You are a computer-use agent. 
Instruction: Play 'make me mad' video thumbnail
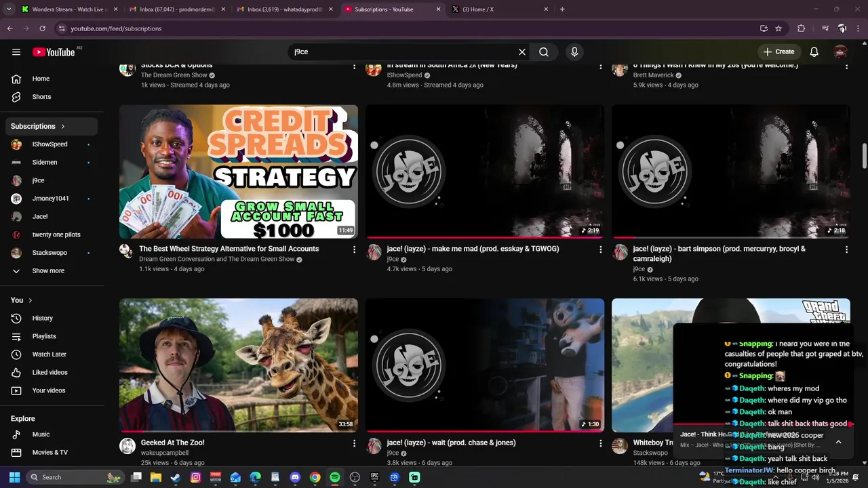pyautogui.click(x=485, y=171)
